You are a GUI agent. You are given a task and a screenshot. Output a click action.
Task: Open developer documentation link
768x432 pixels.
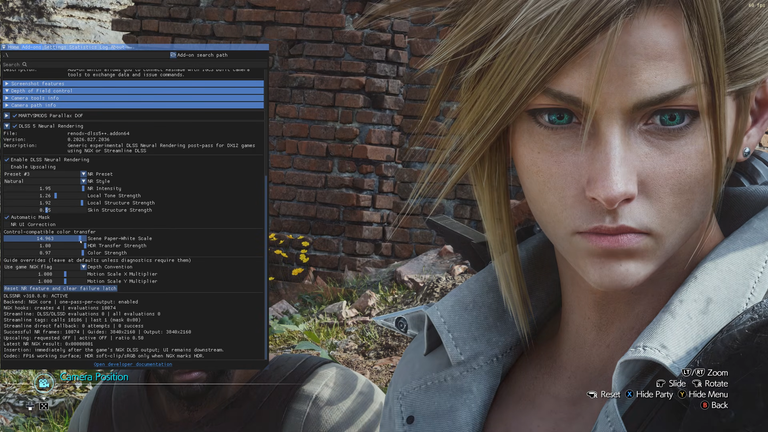(x=133, y=364)
